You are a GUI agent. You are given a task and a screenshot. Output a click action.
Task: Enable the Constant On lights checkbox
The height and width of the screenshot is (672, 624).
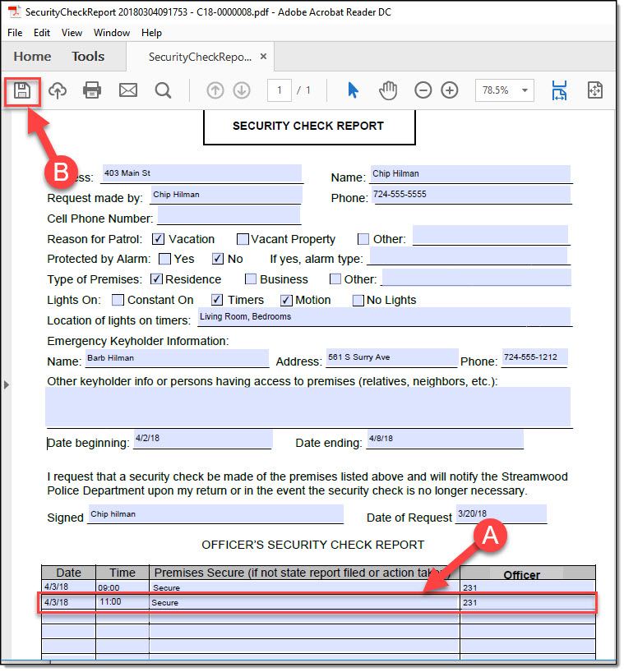[118, 300]
